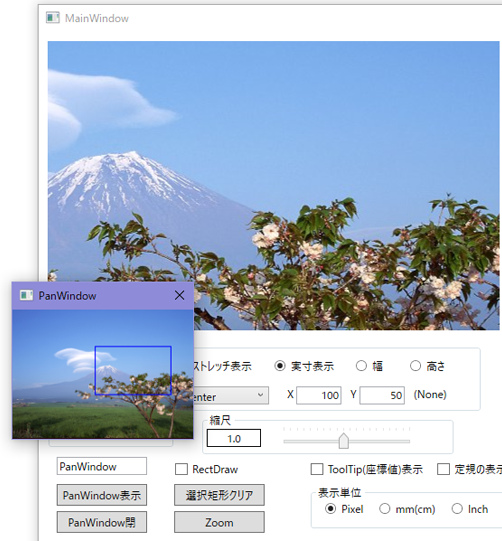Select the 幅 radio option
The image size is (502, 541).
pos(361,366)
